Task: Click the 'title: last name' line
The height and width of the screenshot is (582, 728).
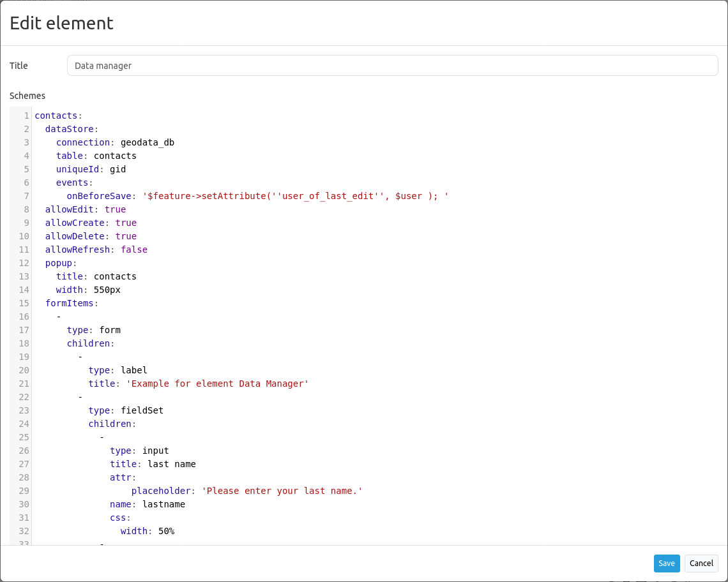Action: click(153, 465)
